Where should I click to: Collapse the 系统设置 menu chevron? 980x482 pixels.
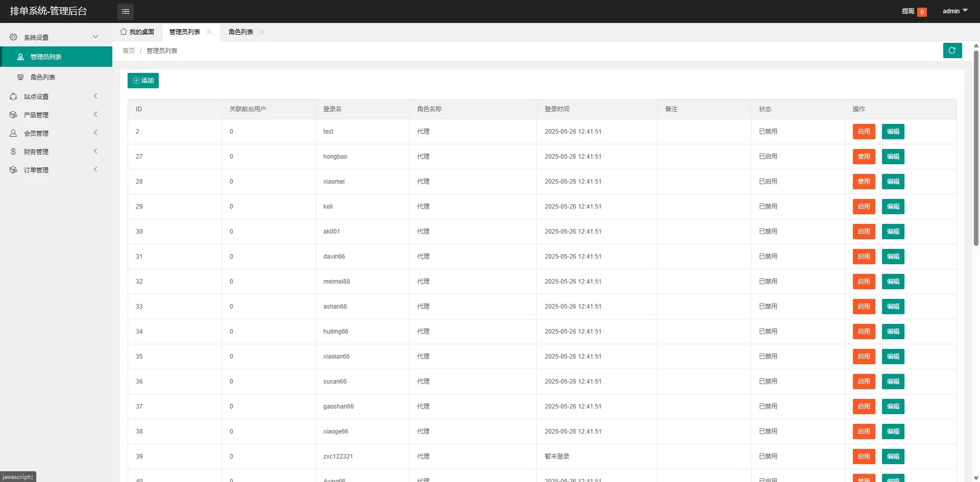[x=95, y=37]
